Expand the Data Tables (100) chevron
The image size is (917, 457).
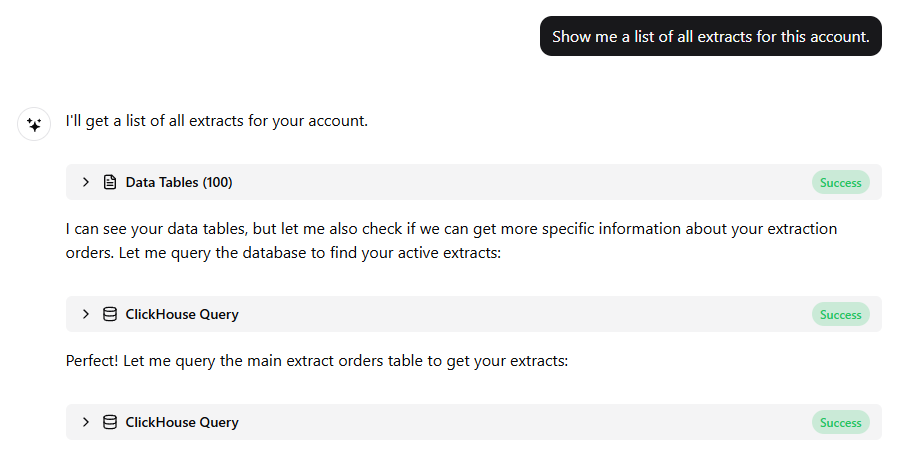pos(86,182)
